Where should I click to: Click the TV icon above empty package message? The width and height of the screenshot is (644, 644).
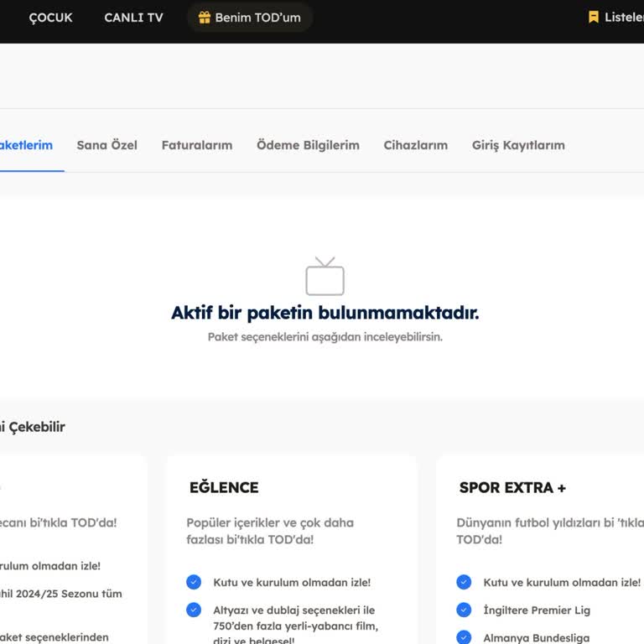(x=325, y=276)
